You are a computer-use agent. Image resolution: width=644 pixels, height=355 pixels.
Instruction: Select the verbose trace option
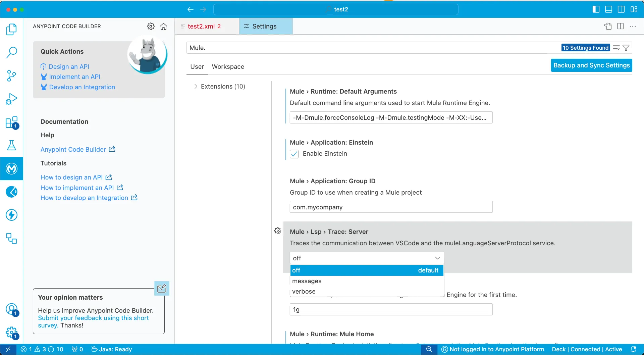(x=367, y=292)
